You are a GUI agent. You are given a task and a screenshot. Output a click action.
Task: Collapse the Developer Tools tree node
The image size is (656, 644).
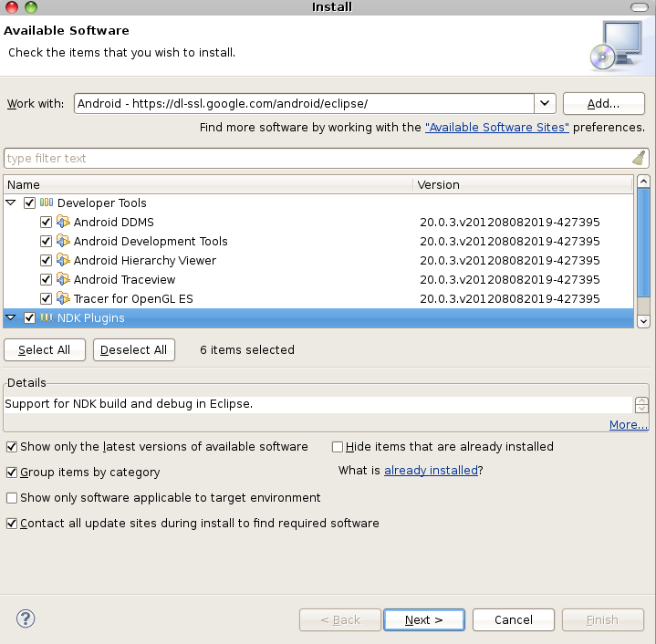click(x=11, y=203)
